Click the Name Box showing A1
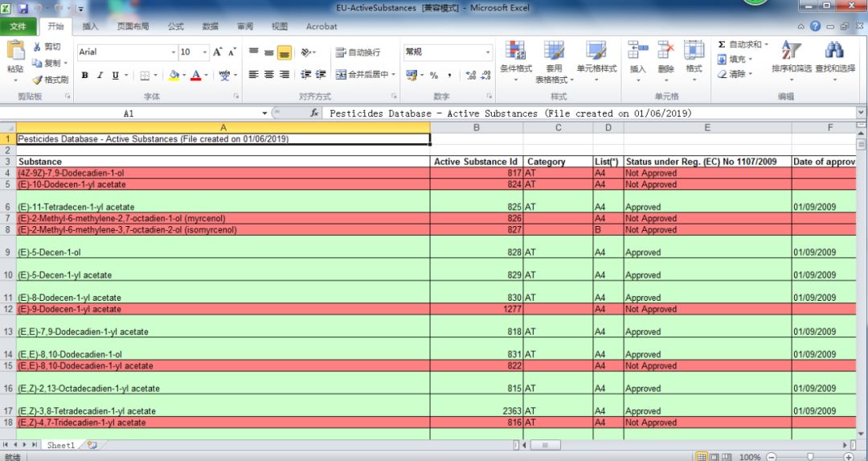This screenshot has width=868, height=461. 129,113
